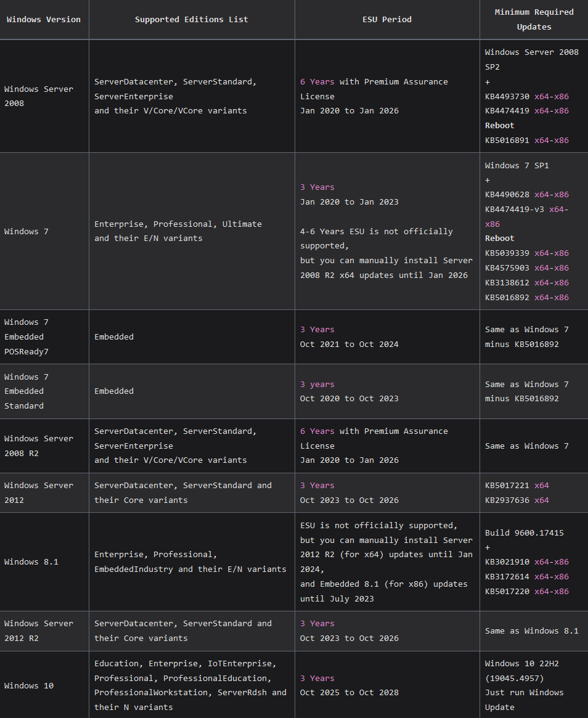Click the "ESU Period" column header
Viewport: 588px width, 718px height.
(387, 20)
